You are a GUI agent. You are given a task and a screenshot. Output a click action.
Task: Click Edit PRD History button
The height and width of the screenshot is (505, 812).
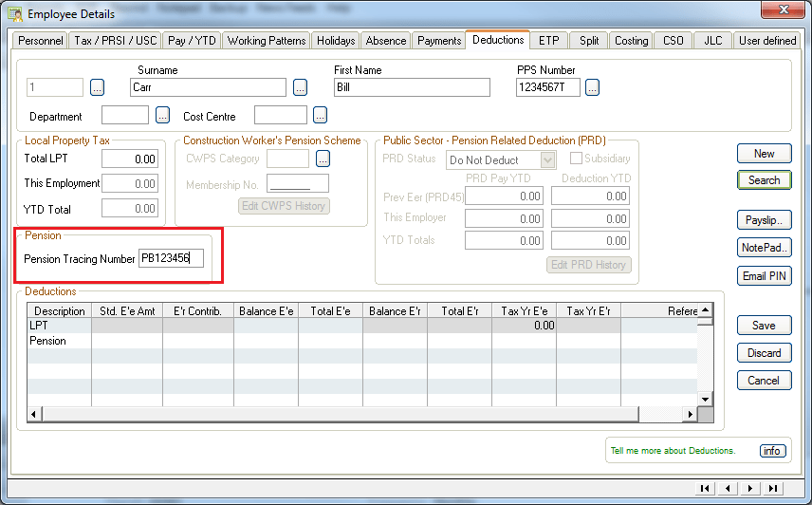point(589,265)
